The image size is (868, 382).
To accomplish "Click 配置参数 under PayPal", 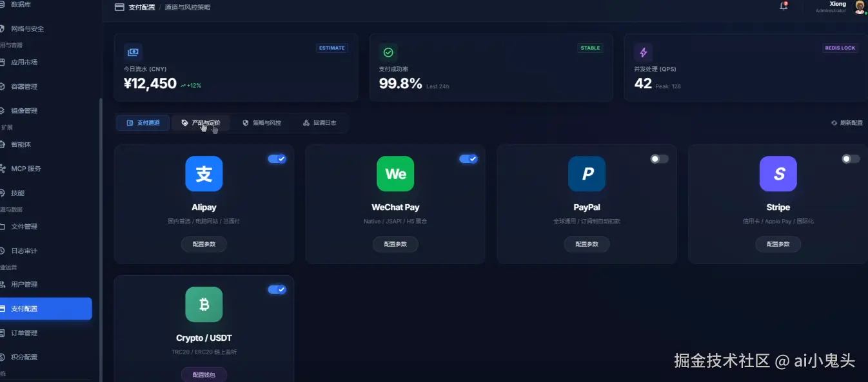I will [587, 244].
